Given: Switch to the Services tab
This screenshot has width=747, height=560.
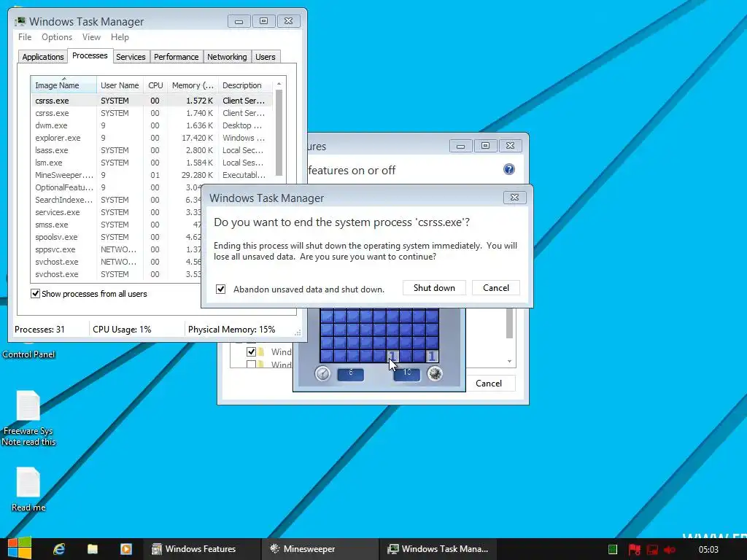Looking at the screenshot, I should click(x=131, y=57).
